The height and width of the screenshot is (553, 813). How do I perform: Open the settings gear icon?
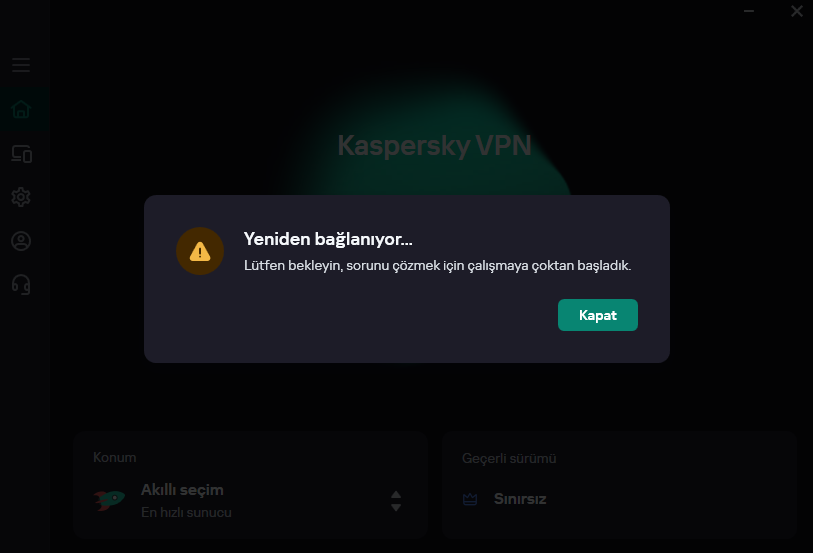point(21,197)
